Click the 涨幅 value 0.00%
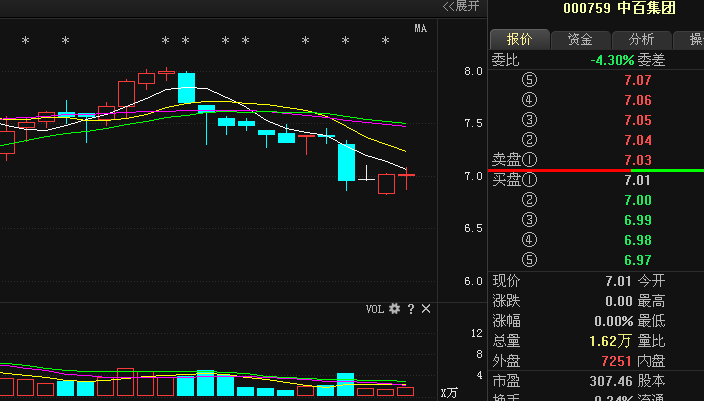This screenshot has height=401, width=704. (x=613, y=321)
